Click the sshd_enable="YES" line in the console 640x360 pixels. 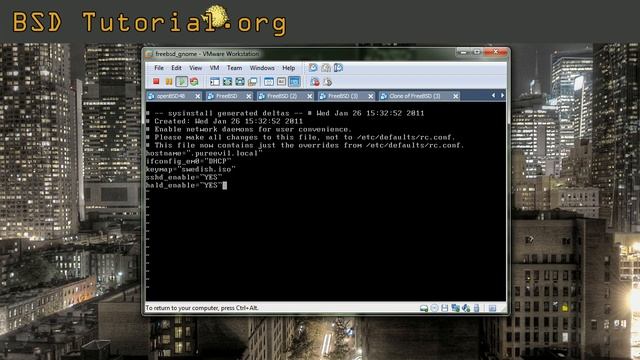click(184, 177)
